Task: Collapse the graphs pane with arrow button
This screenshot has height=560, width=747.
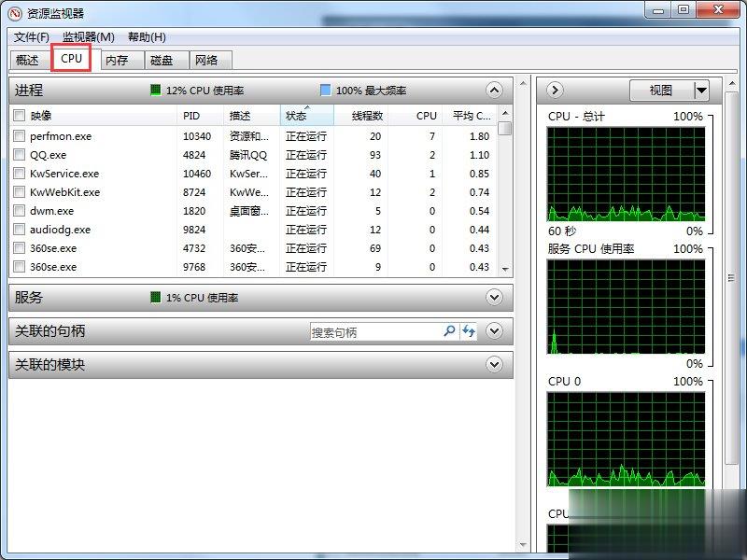Action: click(x=555, y=90)
